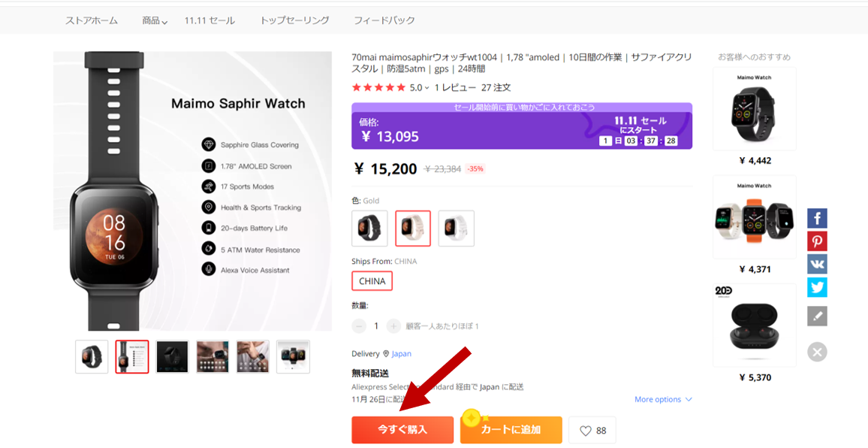Open フィードバック tab
868x448 pixels.
[384, 20]
